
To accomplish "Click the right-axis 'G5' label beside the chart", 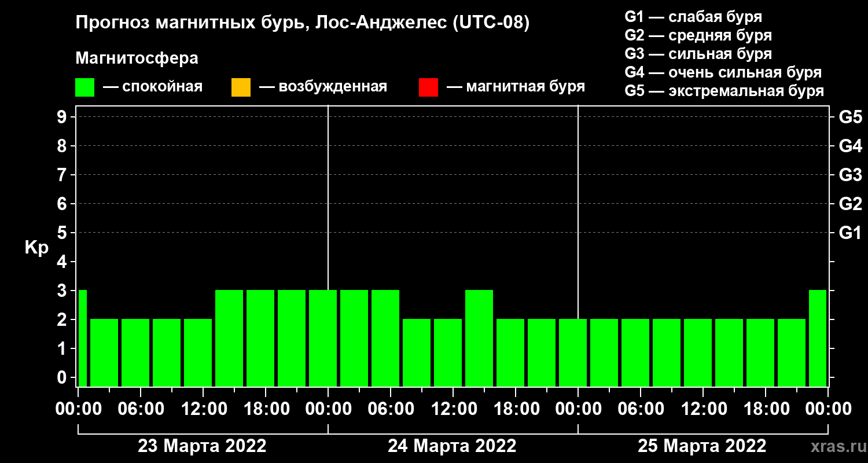I will click(850, 117).
